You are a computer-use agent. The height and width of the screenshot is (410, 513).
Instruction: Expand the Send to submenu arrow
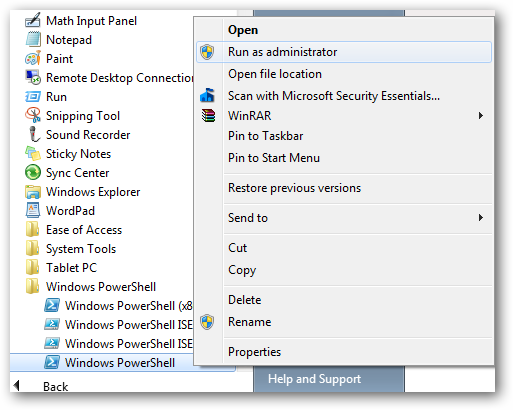[x=480, y=218]
